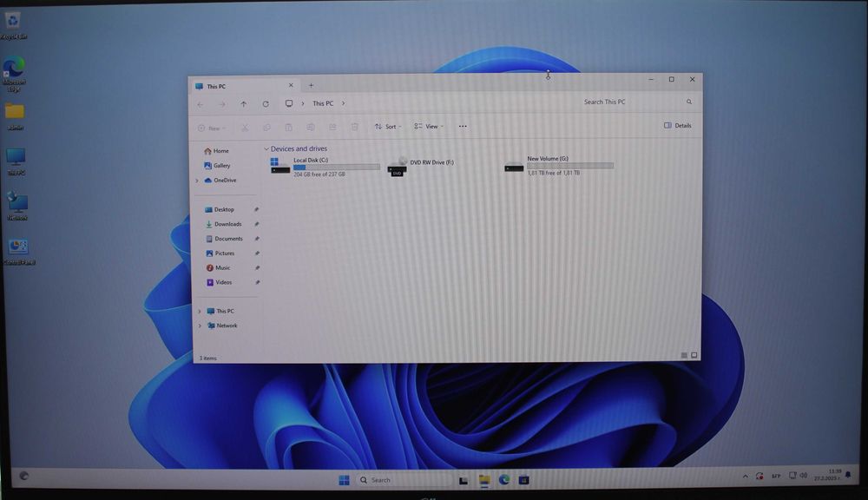
Task: Open the New Volume (G:) drive
Action: click(559, 166)
